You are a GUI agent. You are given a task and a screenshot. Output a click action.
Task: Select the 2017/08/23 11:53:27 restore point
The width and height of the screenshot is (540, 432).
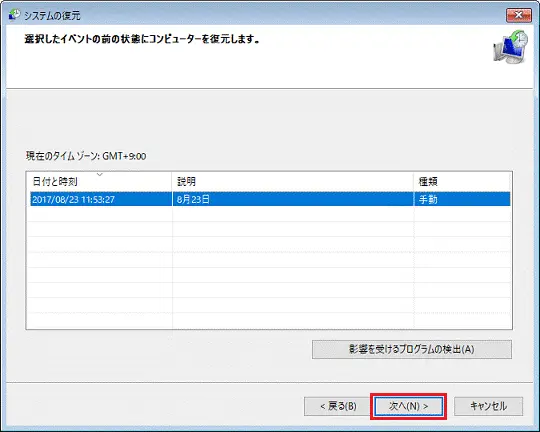270,199
